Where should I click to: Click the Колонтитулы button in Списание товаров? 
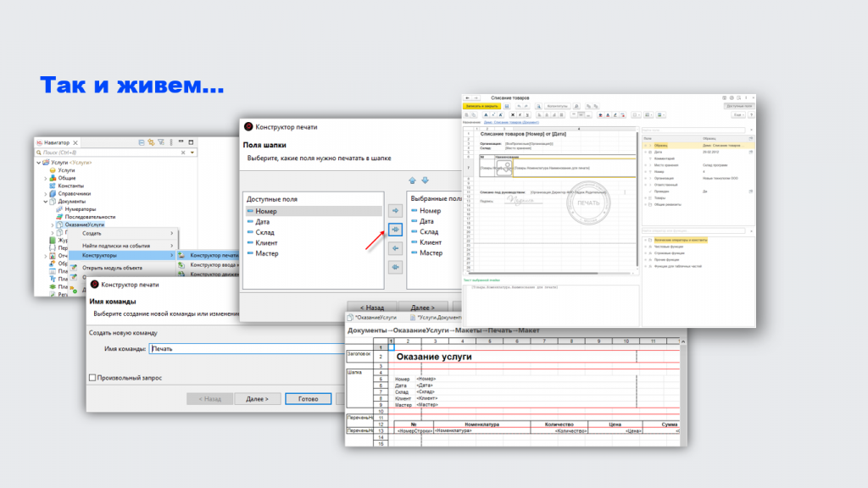coord(558,106)
